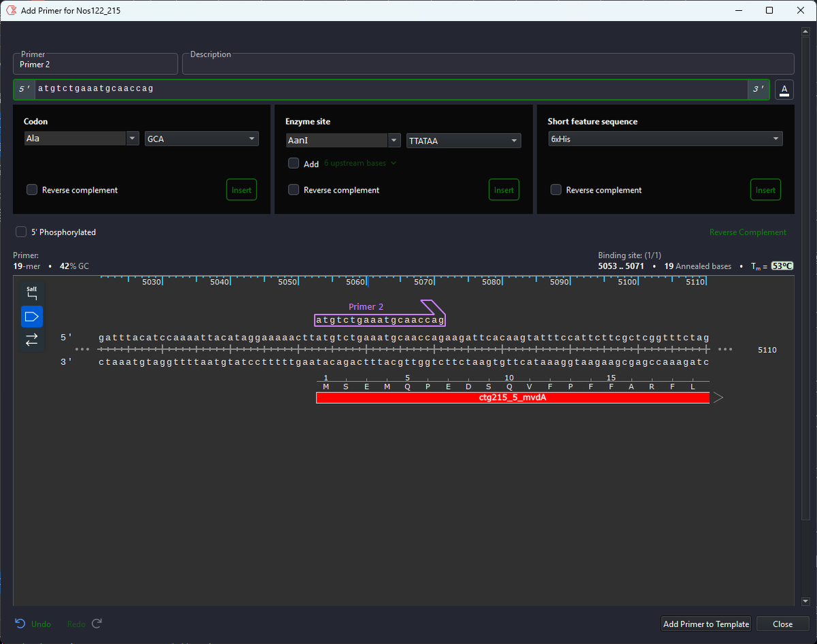Viewport: 817px width, 644px height.
Task: Click left ellipsis to view upstream sequence
Action: (82, 349)
